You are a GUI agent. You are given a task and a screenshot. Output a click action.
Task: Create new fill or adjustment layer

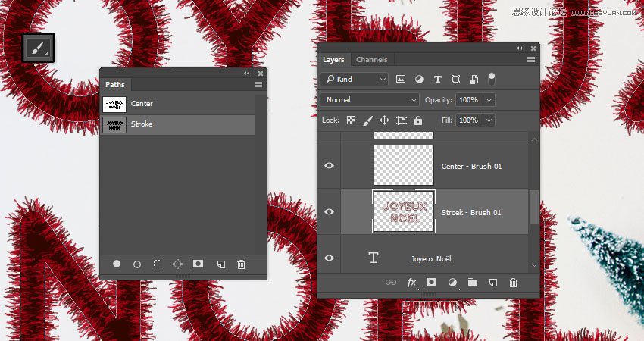pyautogui.click(x=452, y=282)
